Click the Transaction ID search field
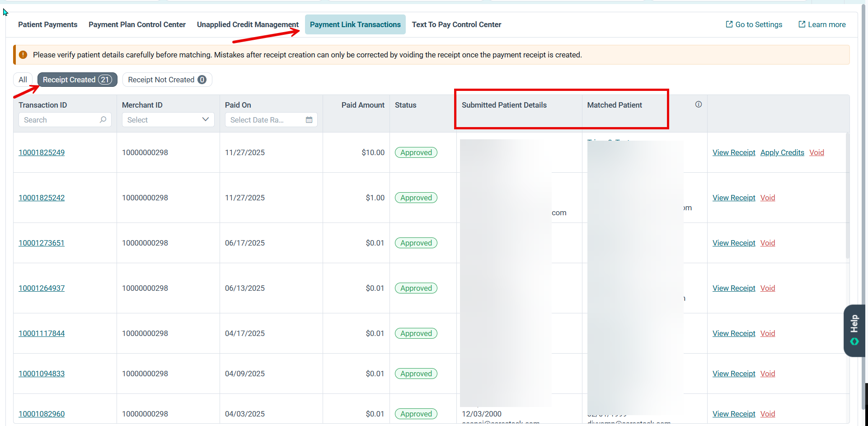The image size is (868, 426). 65,120
